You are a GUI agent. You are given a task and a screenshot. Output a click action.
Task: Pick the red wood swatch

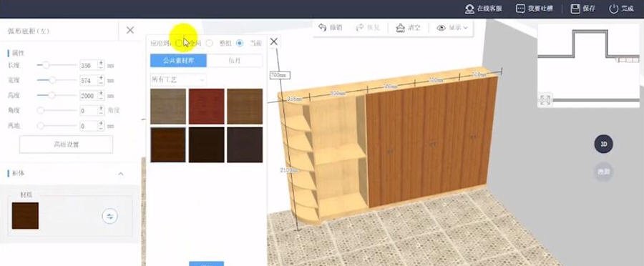(207, 107)
